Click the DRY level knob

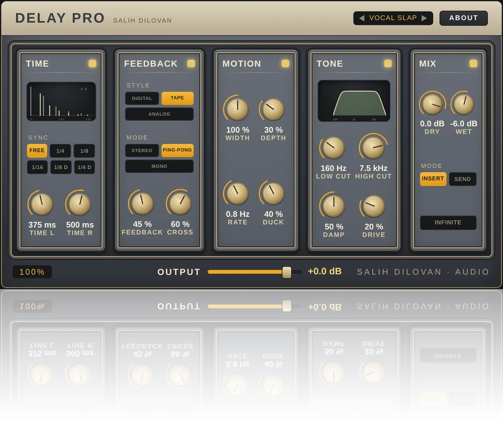(x=432, y=104)
